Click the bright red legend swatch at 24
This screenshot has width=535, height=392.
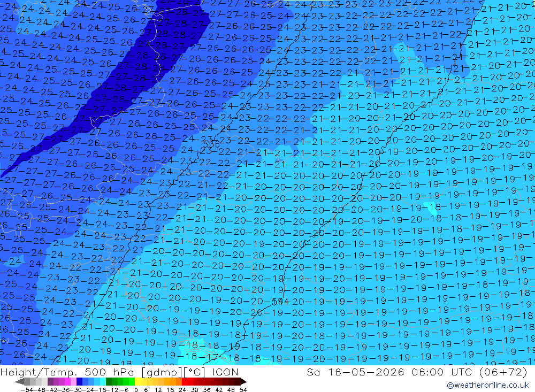click(184, 382)
